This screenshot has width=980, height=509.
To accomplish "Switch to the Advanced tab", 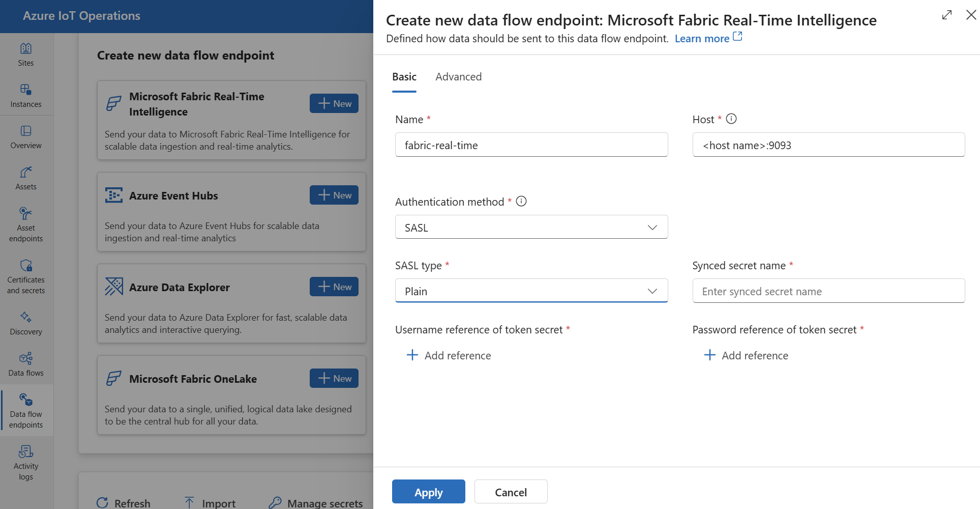I will click(x=458, y=76).
